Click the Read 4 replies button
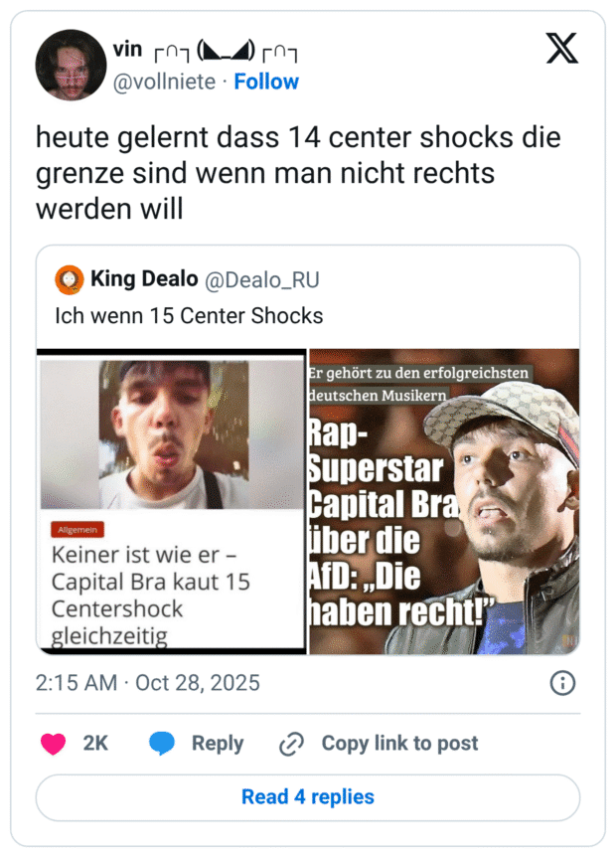616x857 pixels. 308,796
